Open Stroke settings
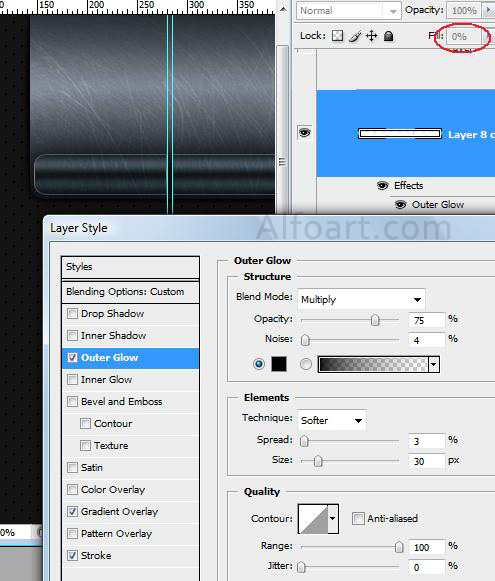 [96, 555]
